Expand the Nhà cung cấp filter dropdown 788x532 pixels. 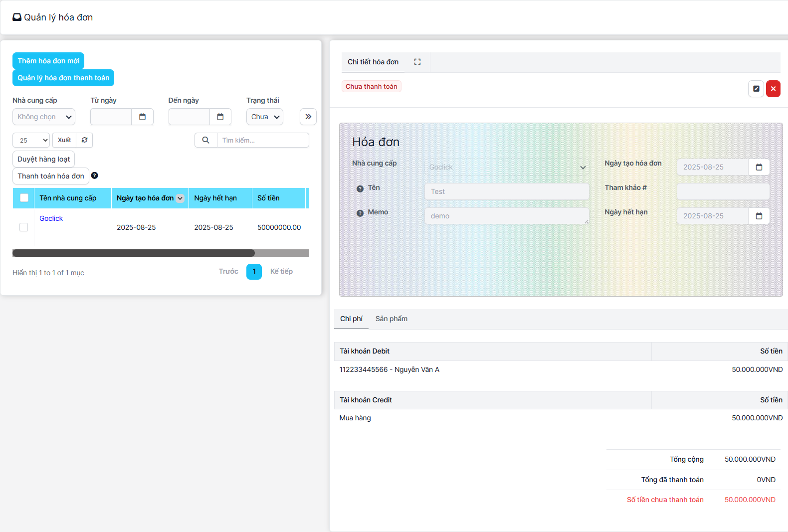click(44, 117)
